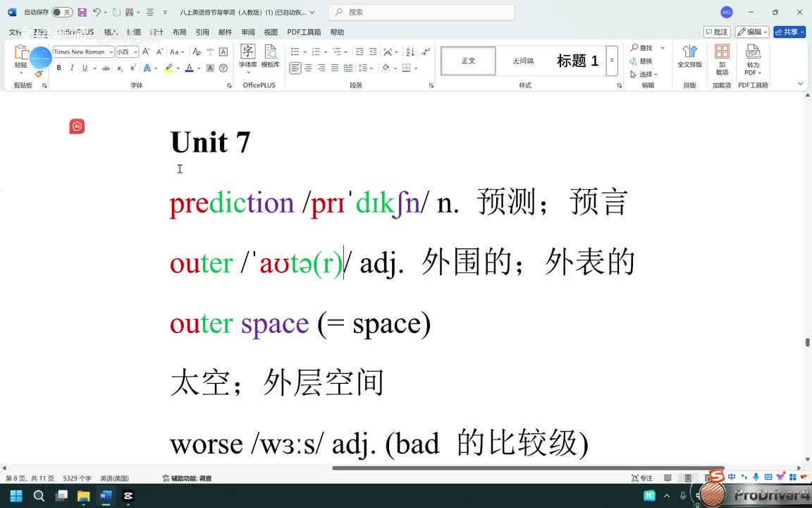Open the References ribbon tab
Viewport: 812px width, 508px height.
pos(202,32)
